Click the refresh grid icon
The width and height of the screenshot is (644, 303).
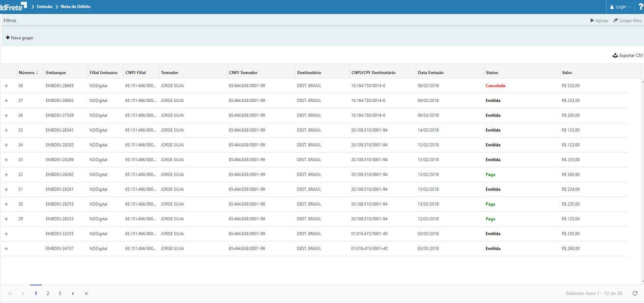click(x=635, y=293)
